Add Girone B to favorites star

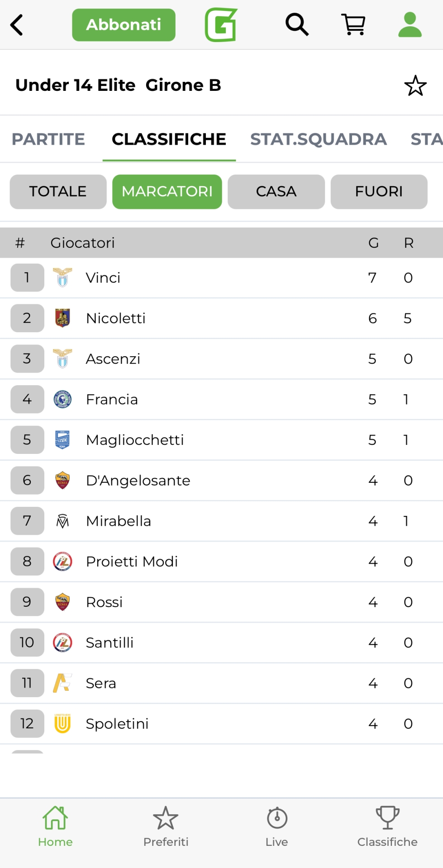[x=415, y=85]
